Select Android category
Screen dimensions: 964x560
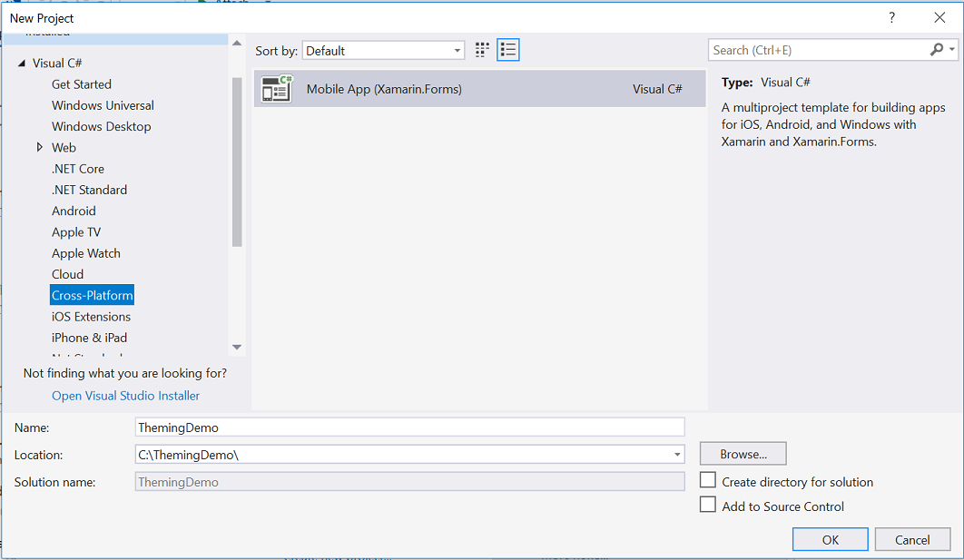(x=74, y=211)
